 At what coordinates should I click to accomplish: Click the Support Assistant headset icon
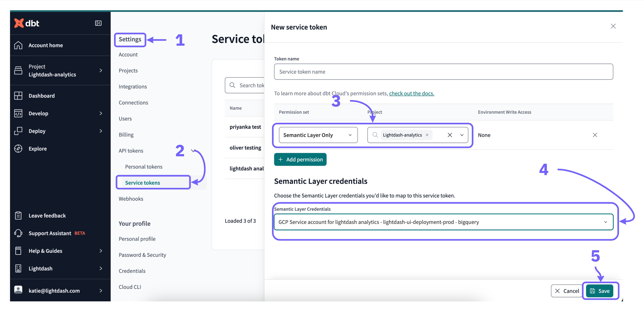(18, 233)
